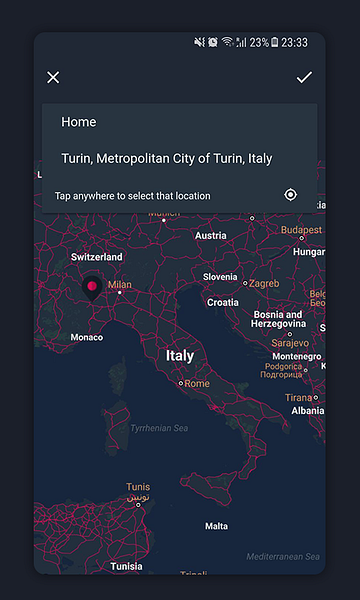Tap the Malta label

click(x=217, y=527)
